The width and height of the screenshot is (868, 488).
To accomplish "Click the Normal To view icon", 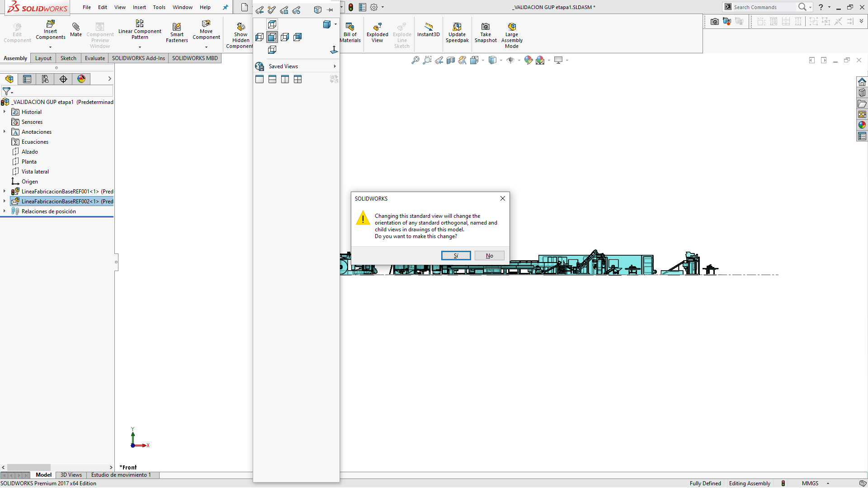I will pyautogui.click(x=334, y=50).
